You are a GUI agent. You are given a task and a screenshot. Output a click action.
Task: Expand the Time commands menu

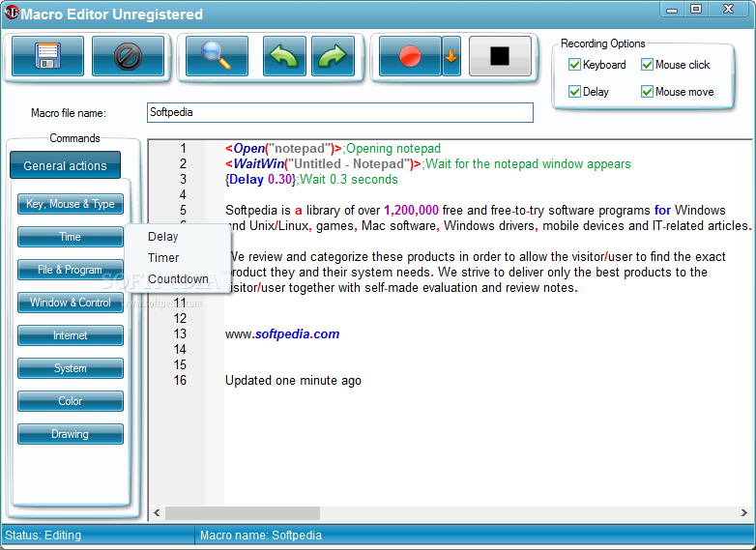[x=71, y=237]
